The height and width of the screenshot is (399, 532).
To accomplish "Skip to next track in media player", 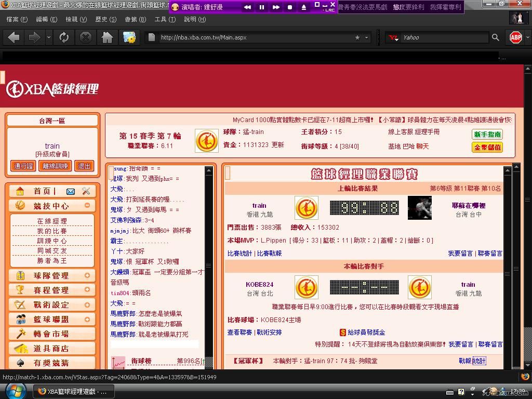I will 276,7.
